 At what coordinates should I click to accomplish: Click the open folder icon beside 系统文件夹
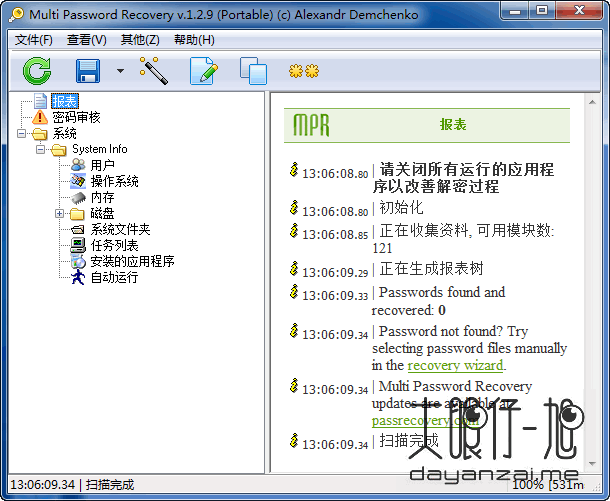coord(78,229)
